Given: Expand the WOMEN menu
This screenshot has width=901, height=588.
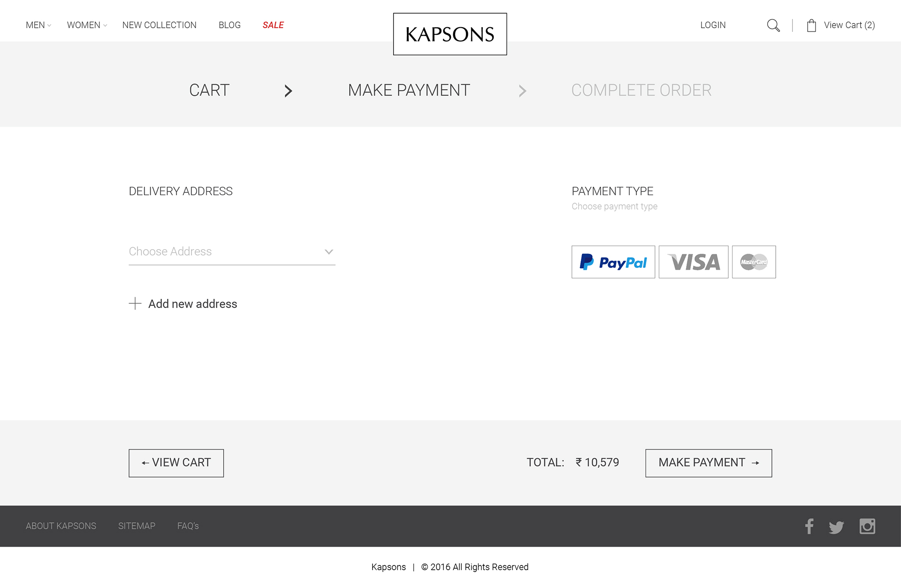Looking at the screenshot, I should coord(87,25).
